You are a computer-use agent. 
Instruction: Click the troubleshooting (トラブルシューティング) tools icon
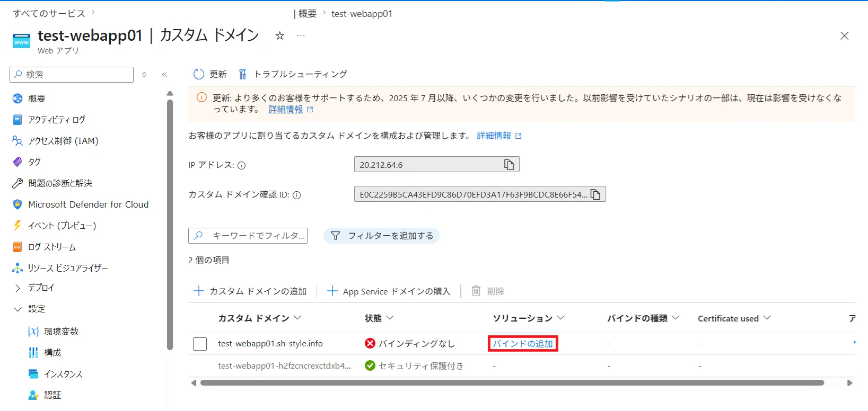coord(242,74)
